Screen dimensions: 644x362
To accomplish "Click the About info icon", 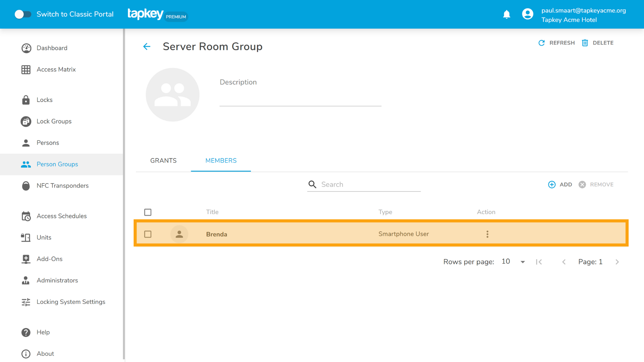I will (26, 354).
